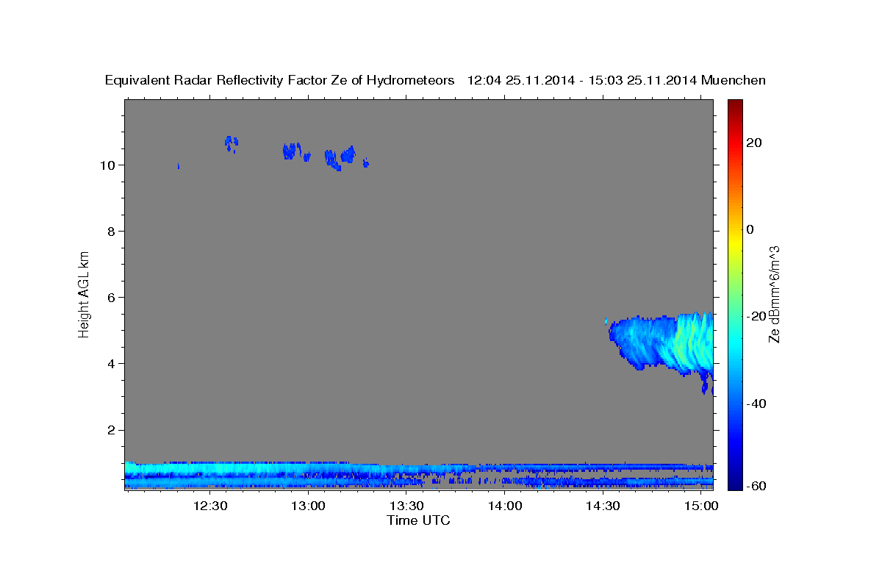Click the 14:30 time tick label

coord(603,506)
